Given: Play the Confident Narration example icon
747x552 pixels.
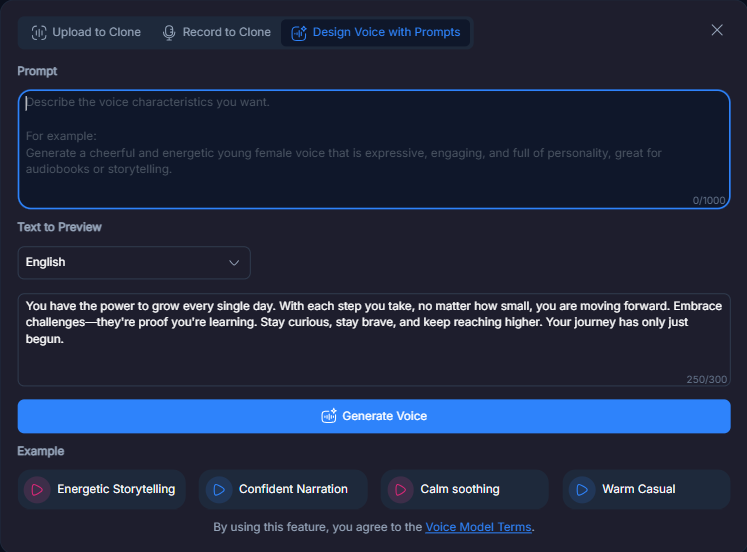Looking at the screenshot, I should (219, 490).
